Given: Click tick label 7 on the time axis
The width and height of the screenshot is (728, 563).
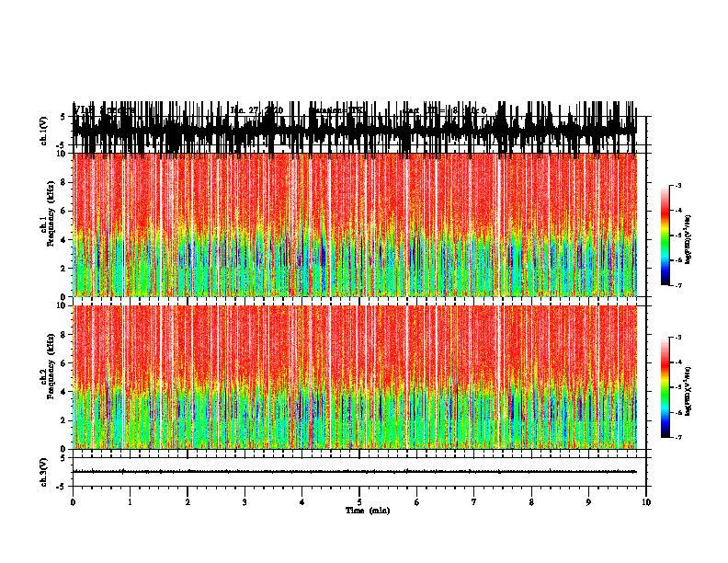Looking at the screenshot, I should (474, 502).
